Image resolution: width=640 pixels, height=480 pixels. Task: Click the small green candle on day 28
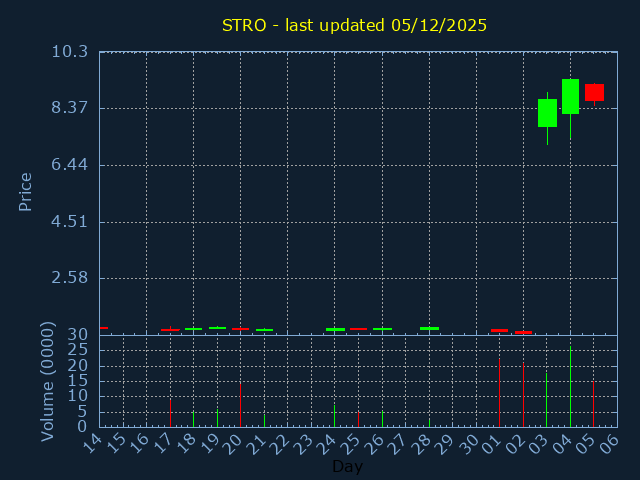[x=429, y=328]
